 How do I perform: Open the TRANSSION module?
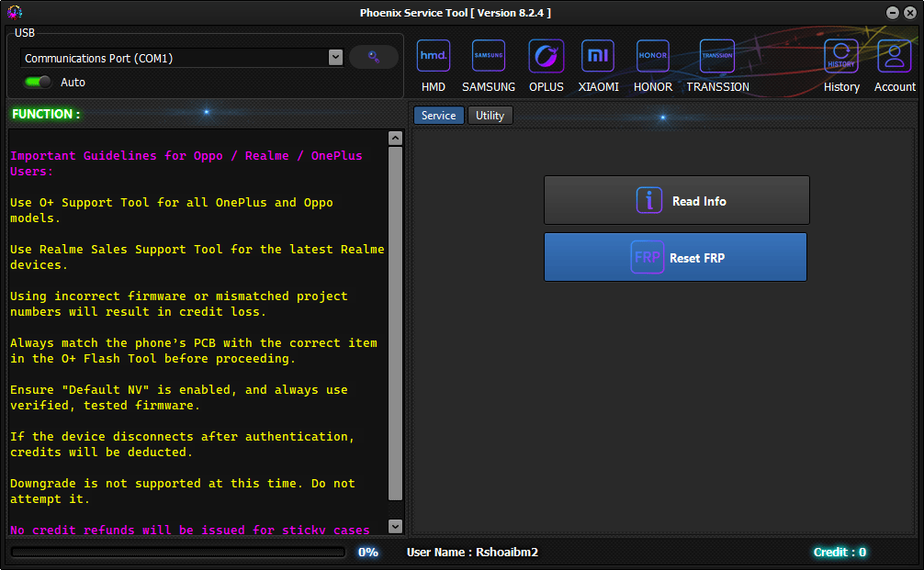coord(717,57)
